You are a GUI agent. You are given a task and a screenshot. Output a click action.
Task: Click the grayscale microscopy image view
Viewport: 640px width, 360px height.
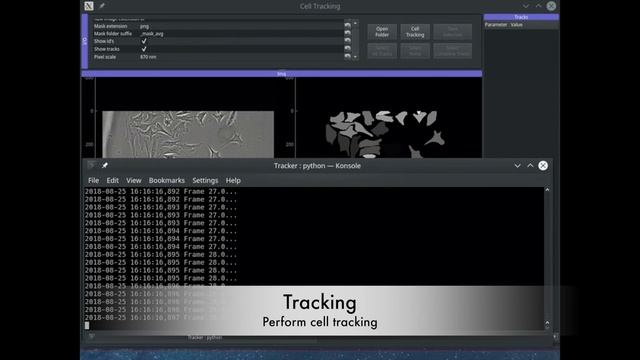point(188,134)
